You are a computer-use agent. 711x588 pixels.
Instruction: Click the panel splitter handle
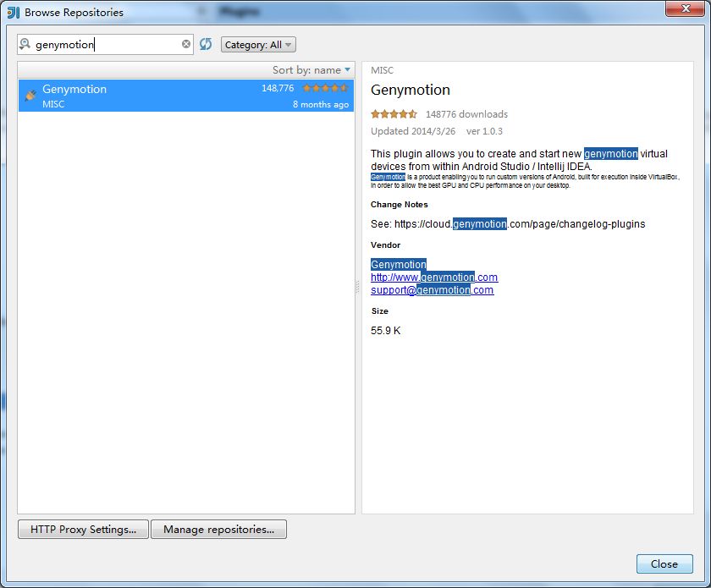[x=358, y=287]
